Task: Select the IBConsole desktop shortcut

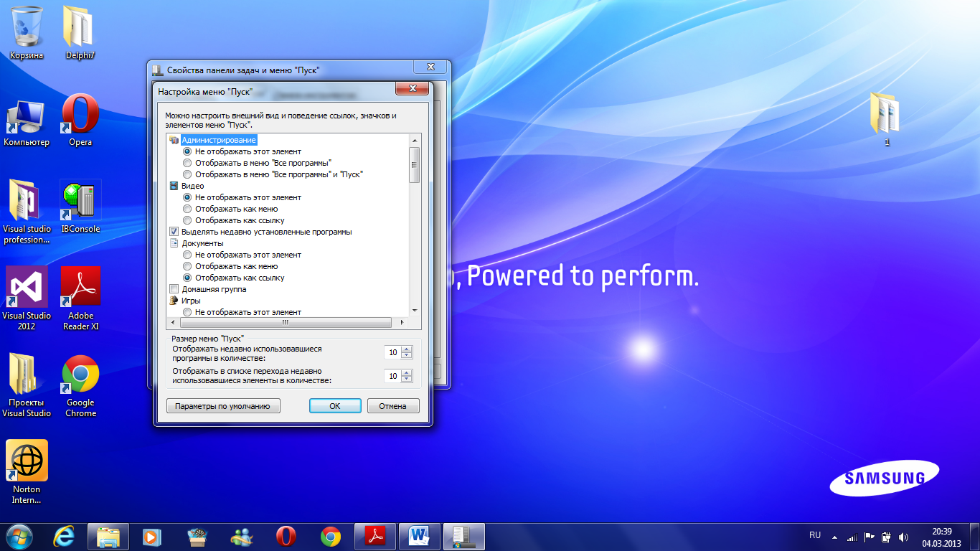Action: point(80,207)
